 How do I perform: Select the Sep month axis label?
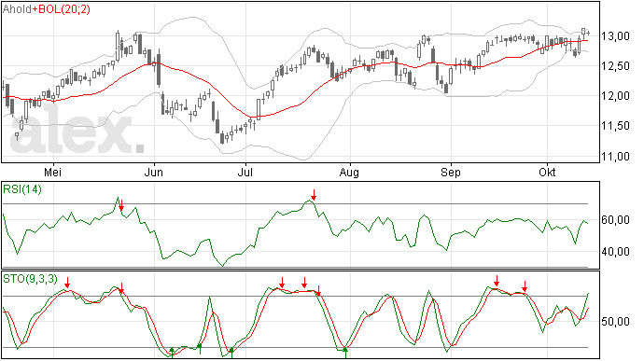point(451,173)
